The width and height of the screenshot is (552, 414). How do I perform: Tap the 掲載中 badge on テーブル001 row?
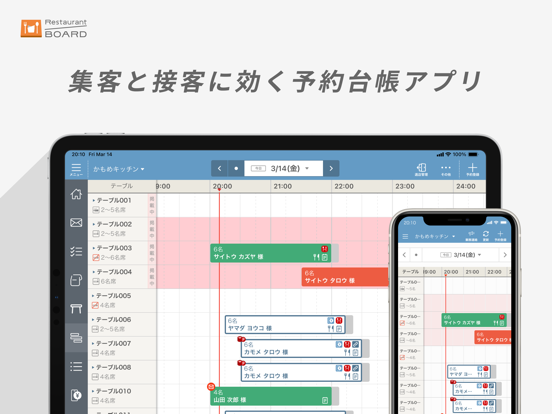point(152,205)
